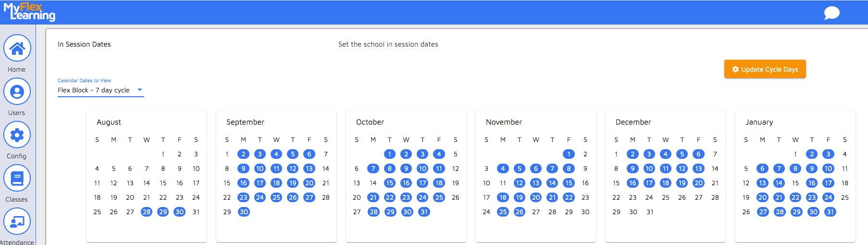868x245 pixels.
Task: Open the Config gear icon
Action: 17,135
